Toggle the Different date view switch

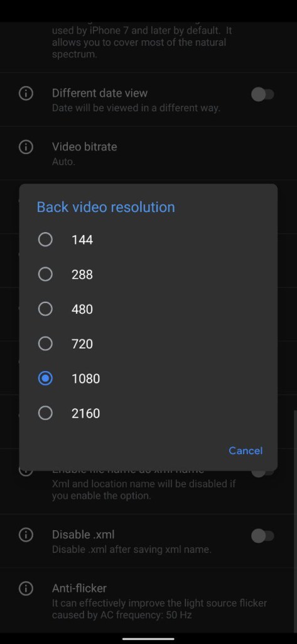click(x=262, y=94)
